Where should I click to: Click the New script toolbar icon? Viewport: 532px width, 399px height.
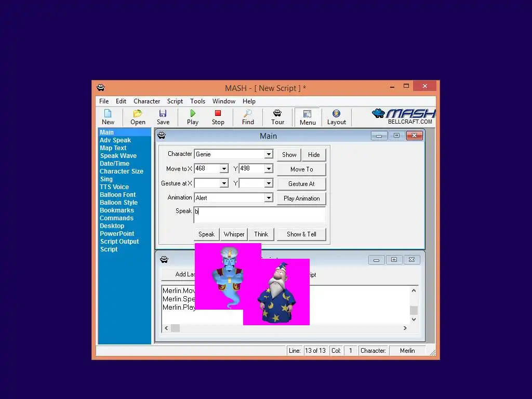(x=108, y=117)
